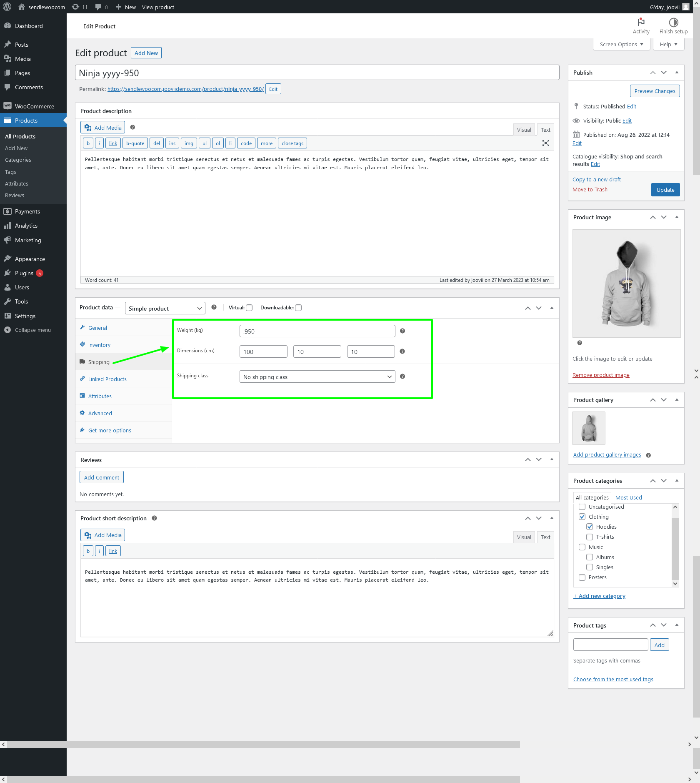The image size is (700, 783).
Task: Click the Update button
Action: (665, 190)
